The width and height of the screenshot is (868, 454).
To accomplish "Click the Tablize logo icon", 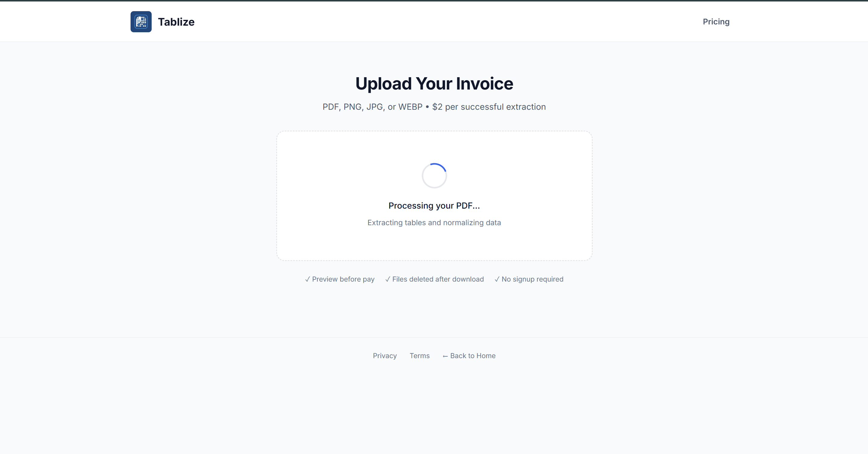I will [x=141, y=22].
